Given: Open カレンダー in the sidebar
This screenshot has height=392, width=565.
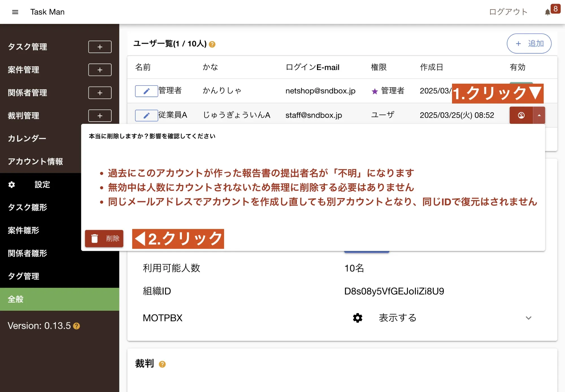Looking at the screenshot, I should 27,139.
